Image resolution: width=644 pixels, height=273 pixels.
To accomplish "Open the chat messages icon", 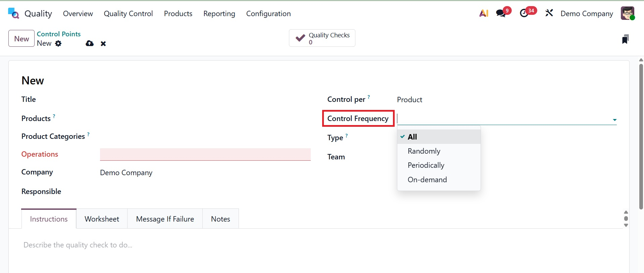I will pos(501,13).
